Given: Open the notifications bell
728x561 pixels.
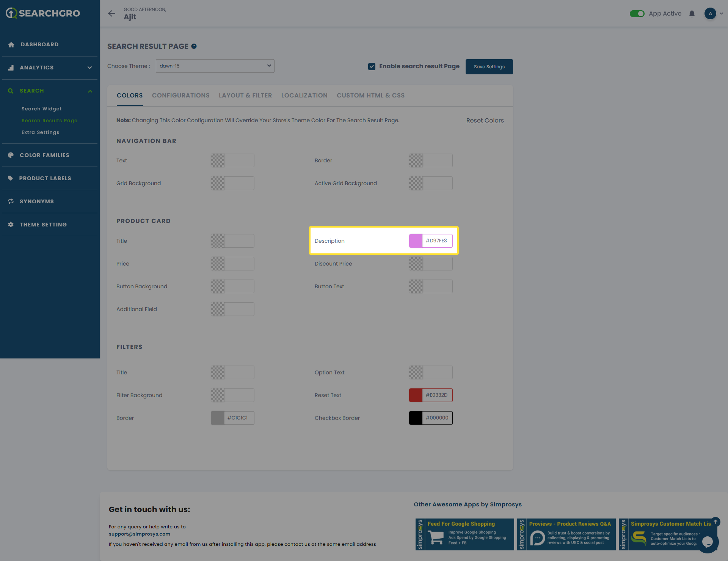Looking at the screenshot, I should pos(692,14).
